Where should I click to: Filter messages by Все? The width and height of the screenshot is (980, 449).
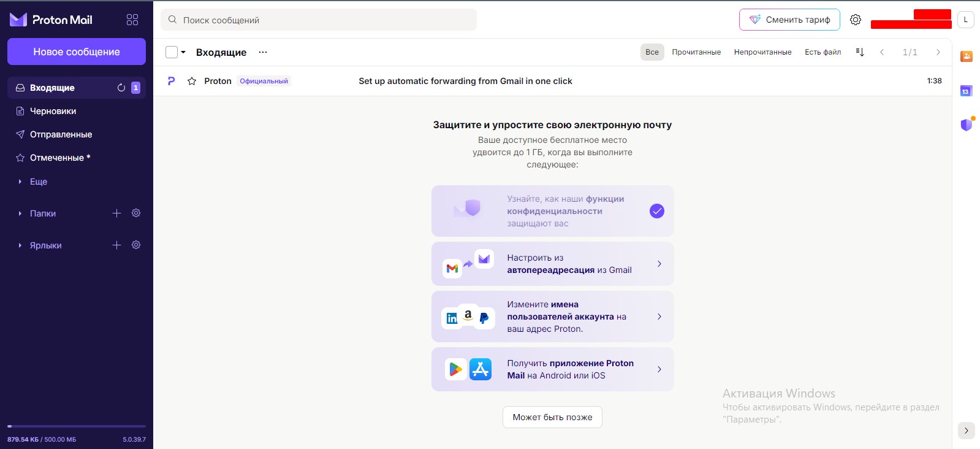[652, 52]
